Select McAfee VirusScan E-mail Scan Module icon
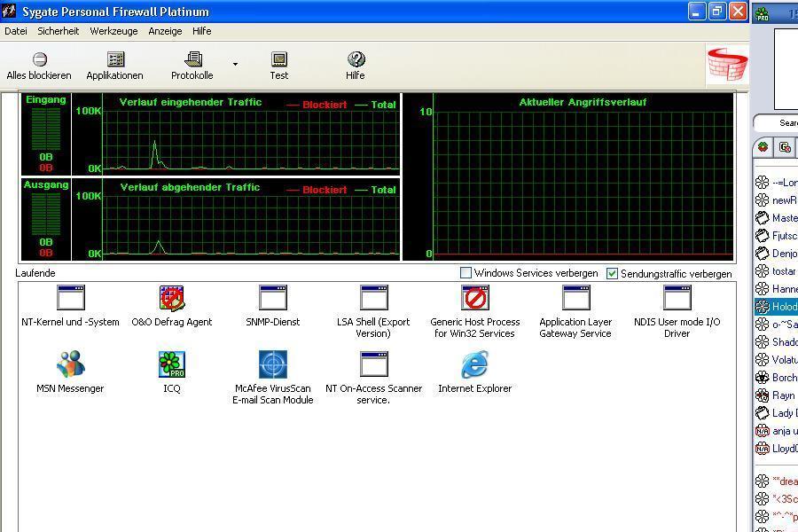The width and height of the screenshot is (798, 532). 273,364
